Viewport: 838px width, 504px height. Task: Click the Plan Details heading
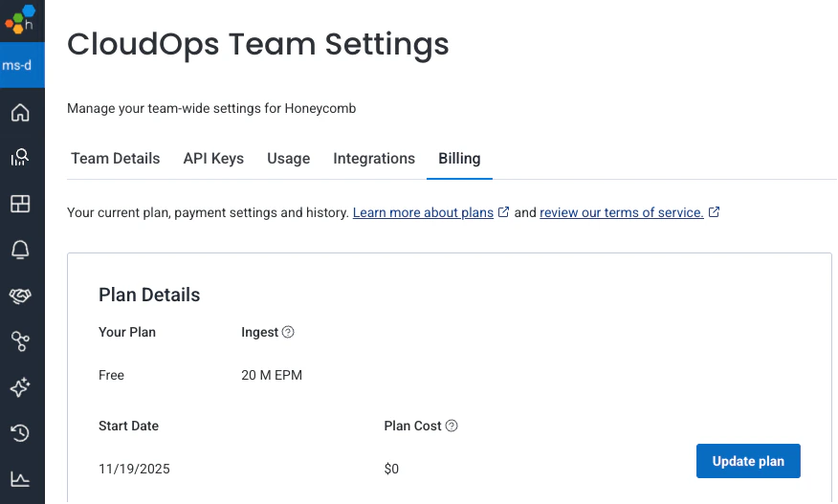(x=149, y=295)
